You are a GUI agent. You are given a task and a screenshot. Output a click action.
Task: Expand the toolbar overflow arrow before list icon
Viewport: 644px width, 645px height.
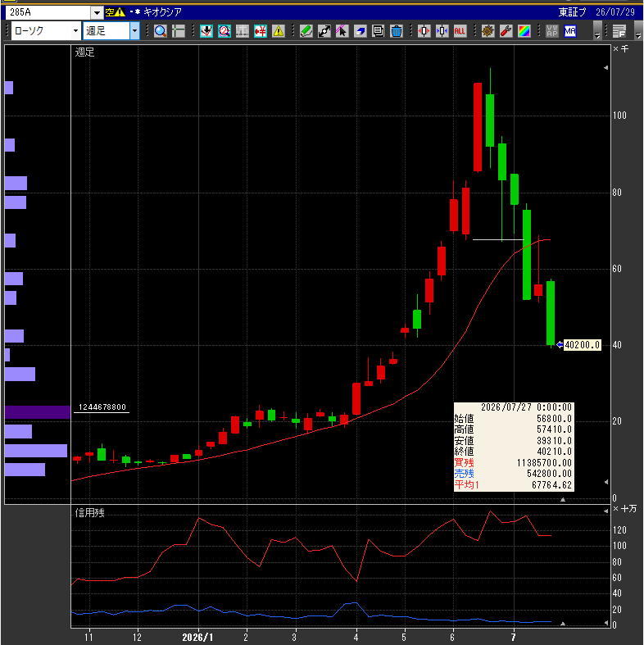597,31
